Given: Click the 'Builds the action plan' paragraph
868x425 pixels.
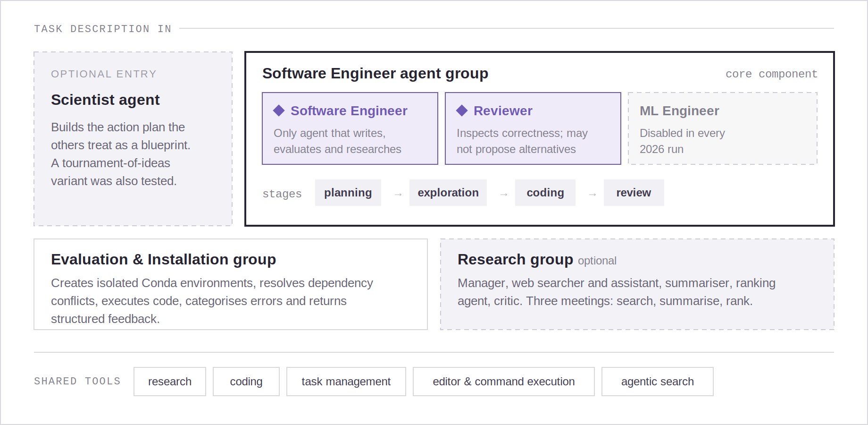Looking at the screenshot, I should [x=121, y=154].
